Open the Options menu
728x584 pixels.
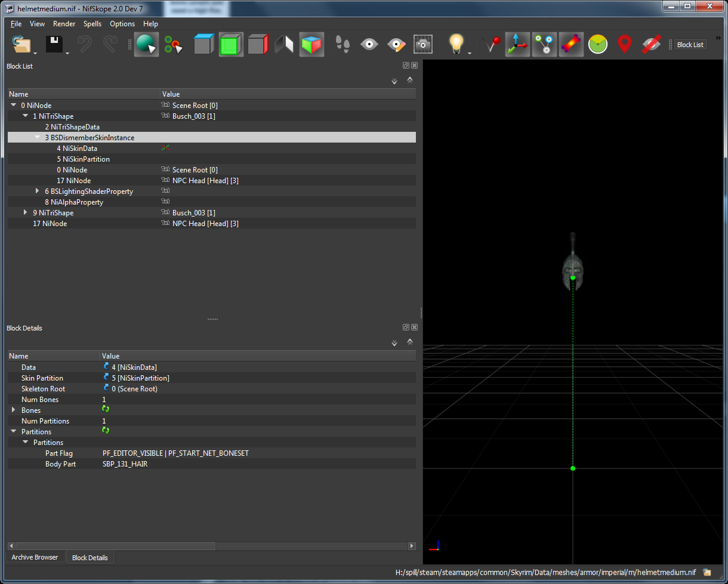click(x=122, y=24)
